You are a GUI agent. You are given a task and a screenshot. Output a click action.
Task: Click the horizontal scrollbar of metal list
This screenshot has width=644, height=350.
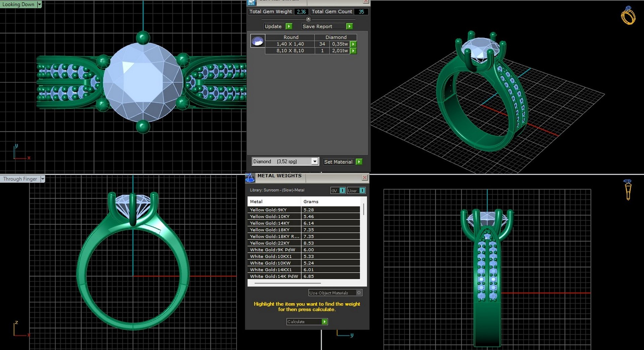pos(287,283)
